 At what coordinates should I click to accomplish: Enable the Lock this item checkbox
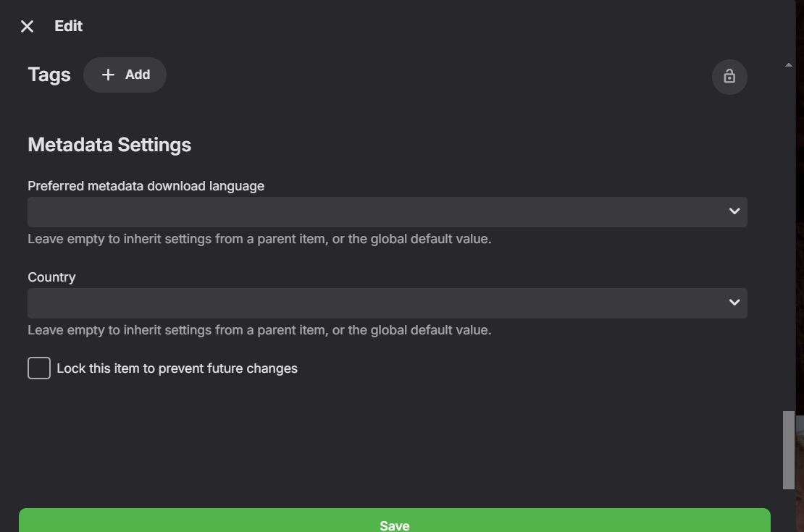[x=39, y=368]
